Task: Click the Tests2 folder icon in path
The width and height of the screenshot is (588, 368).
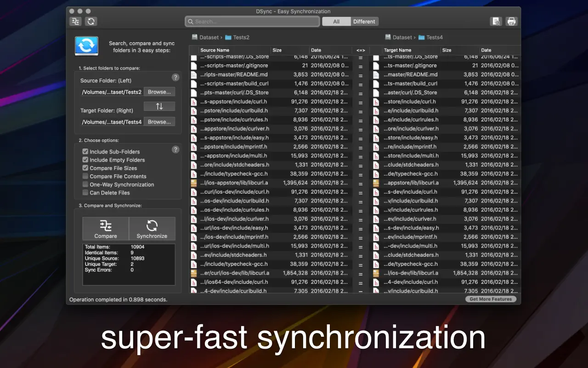Action: click(228, 37)
